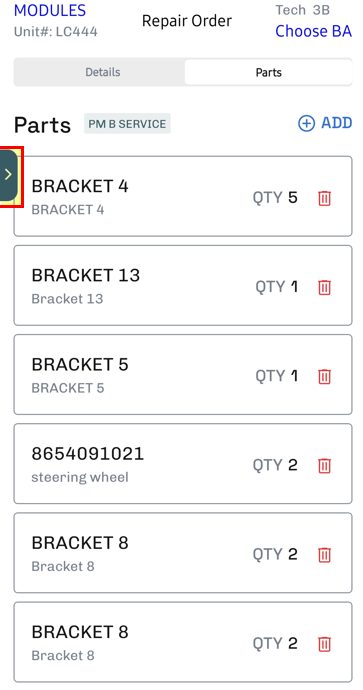This screenshot has width=363, height=690.
Task: Delete the BRACKET 13 part
Action: coord(324,287)
